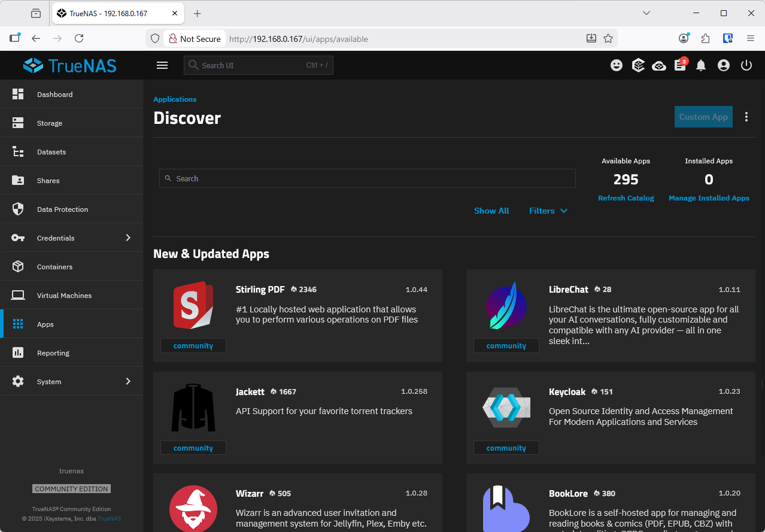Click the TrueNAS logo in header
765x532 pixels.
point(70,65)
